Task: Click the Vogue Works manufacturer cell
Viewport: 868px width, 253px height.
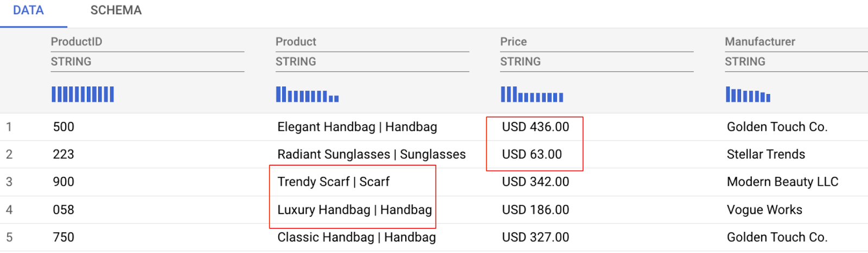Action: pos(764,210)
